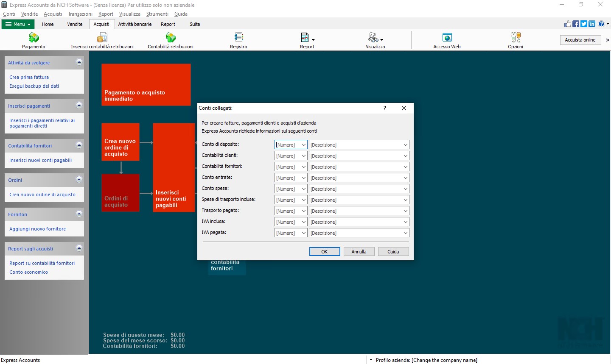Click the thumbs-up like icon

[x=568, y=24]
